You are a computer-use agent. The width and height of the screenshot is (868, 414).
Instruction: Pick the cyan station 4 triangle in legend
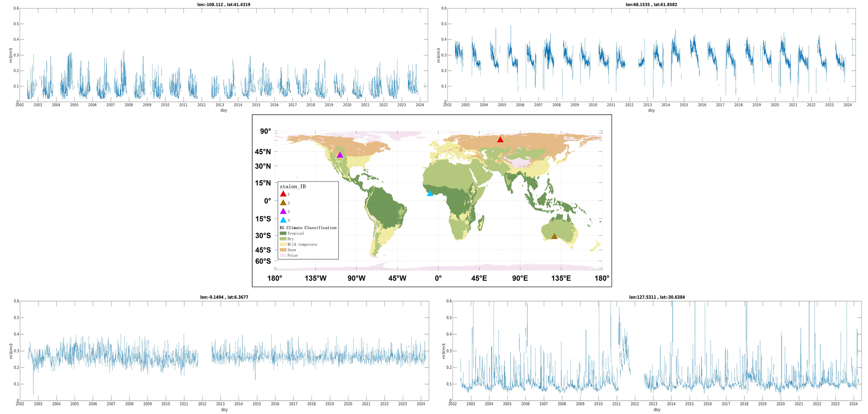pos(283,220)
